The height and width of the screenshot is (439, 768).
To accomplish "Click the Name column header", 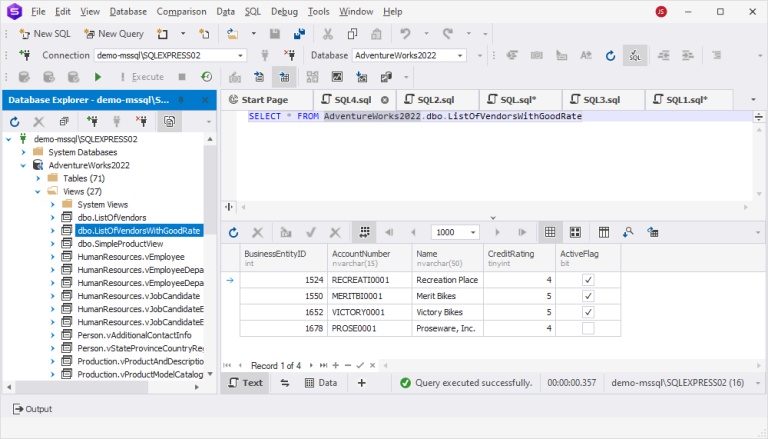I will [x=448, y=258].
